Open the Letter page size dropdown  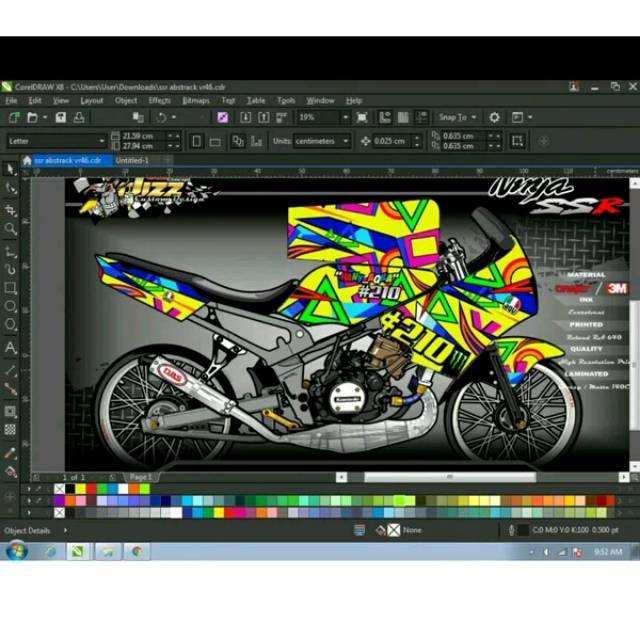(x=102, y=141)
